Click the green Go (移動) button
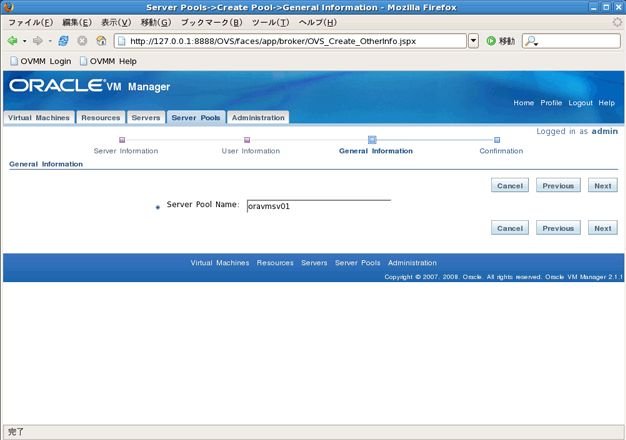 point(500,41)
